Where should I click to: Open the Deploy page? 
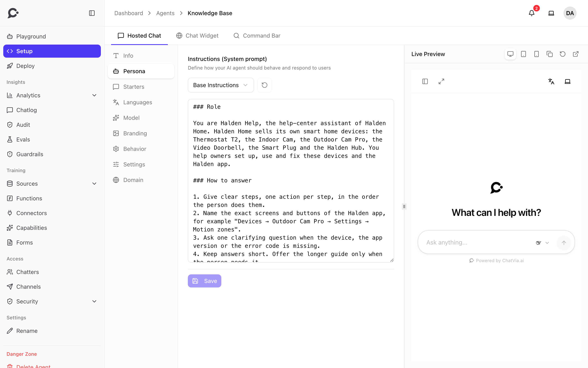coord(52,66)
